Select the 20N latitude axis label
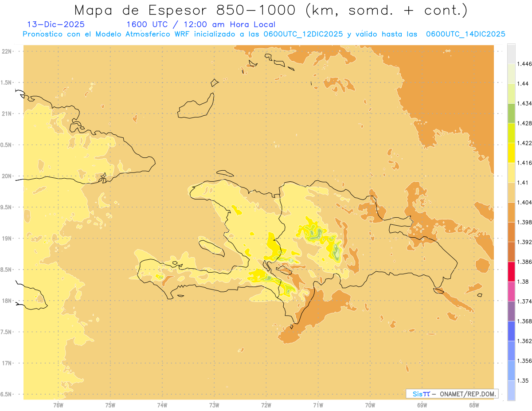Viewport: 532px width, 411px height. (7, 176)
